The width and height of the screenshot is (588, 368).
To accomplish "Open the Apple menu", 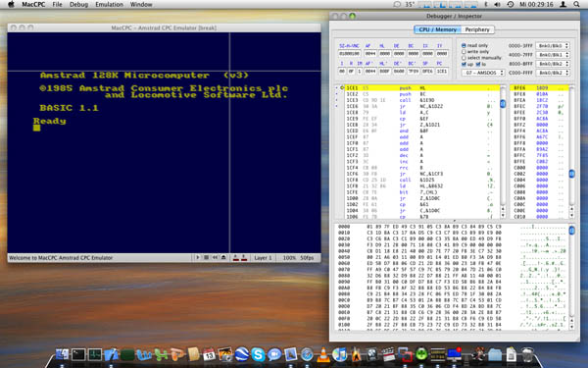I will [11, 5].
